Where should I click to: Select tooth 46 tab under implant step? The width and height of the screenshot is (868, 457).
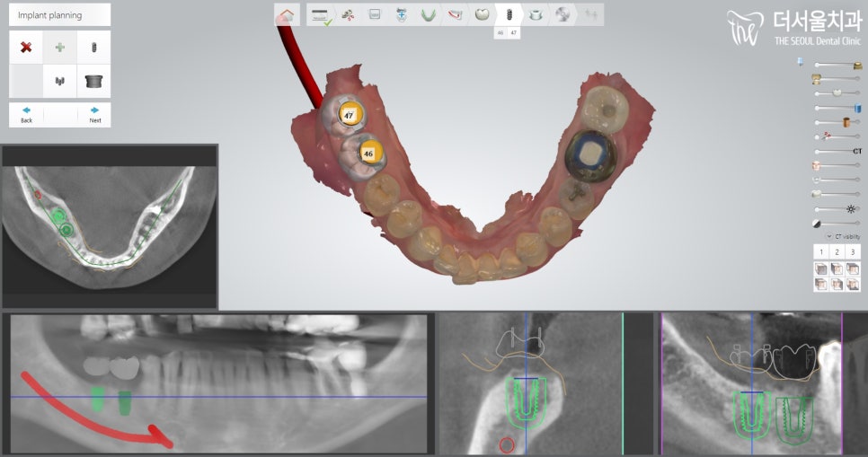click(500, 32)
